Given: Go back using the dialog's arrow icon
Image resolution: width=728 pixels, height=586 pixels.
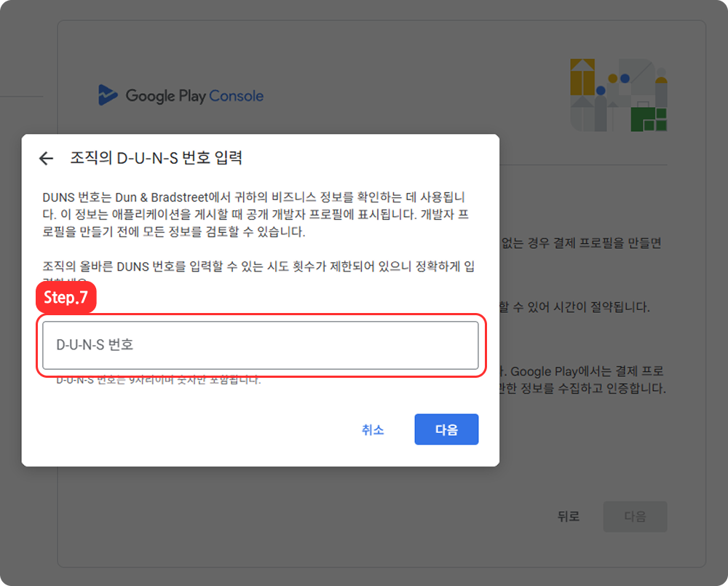Looking at the screenshot, I should pos(46,159).
